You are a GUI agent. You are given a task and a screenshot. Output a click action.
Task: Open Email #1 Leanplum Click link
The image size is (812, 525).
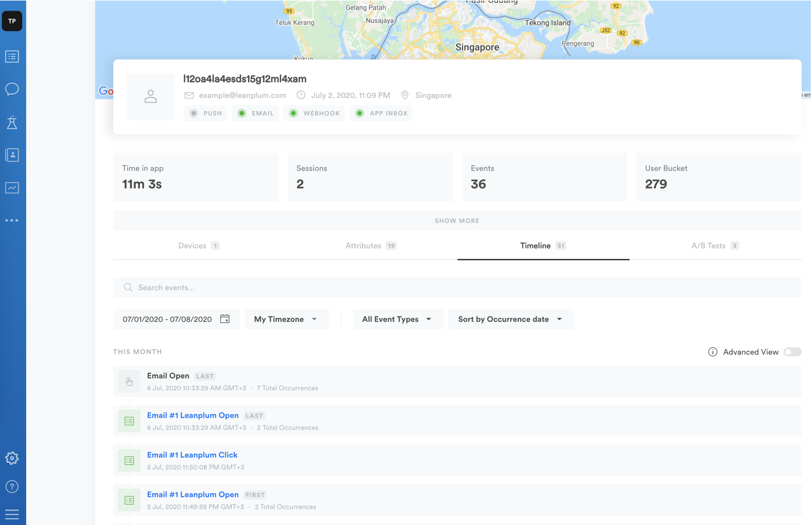click(x=192, y=455)
